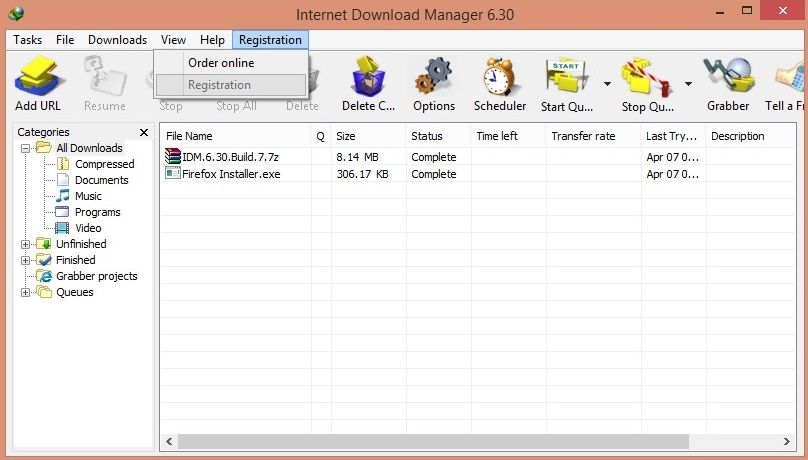Open the Scheduler clock icon
The height and width of the screenshot is (460, 808).
point(500,77)
